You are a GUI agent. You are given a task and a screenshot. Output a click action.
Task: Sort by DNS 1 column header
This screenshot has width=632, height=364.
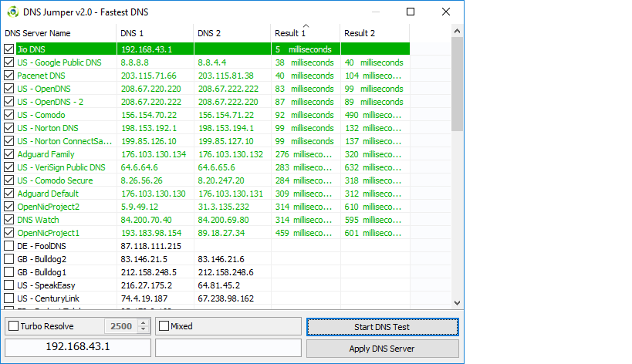[x=155, y=33]
